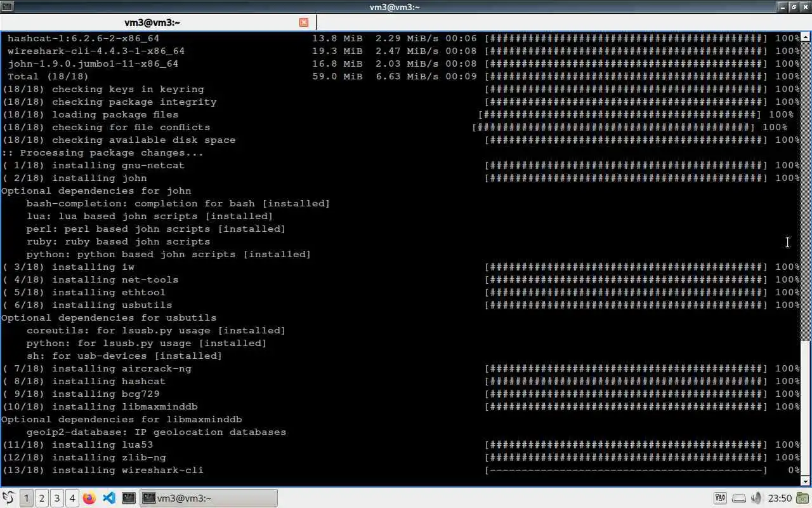This screenshot has height=508, width=812.
Task: Open the removable drive tray icon
Action: [x=738, y=498]
